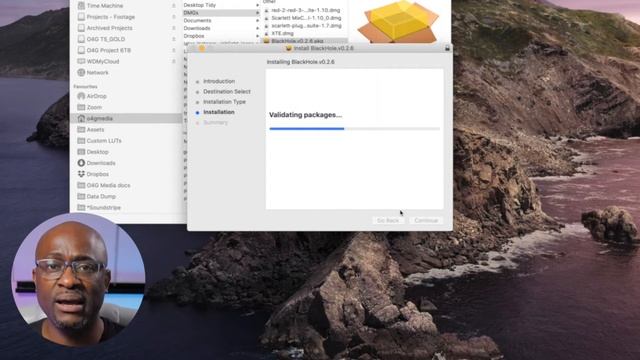Expand the Desktop Tidy folder arrow

[x=257, y=5]
